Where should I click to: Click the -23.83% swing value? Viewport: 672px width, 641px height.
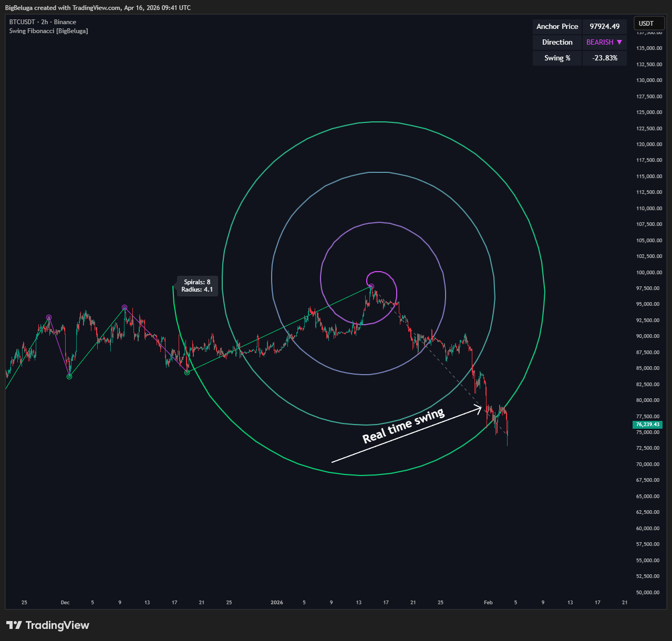pos(605,58)
